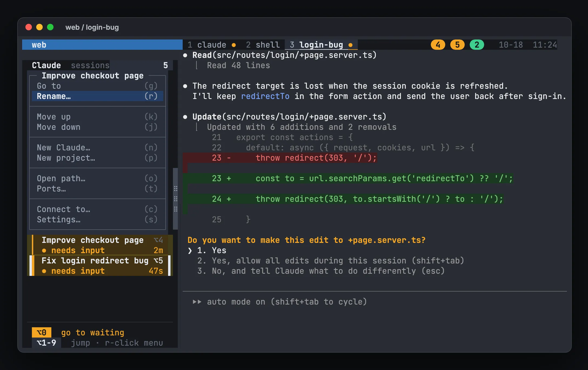Switch to the 2 shell tab
This screenshot has height=370, width=588.
coord(263,45)
